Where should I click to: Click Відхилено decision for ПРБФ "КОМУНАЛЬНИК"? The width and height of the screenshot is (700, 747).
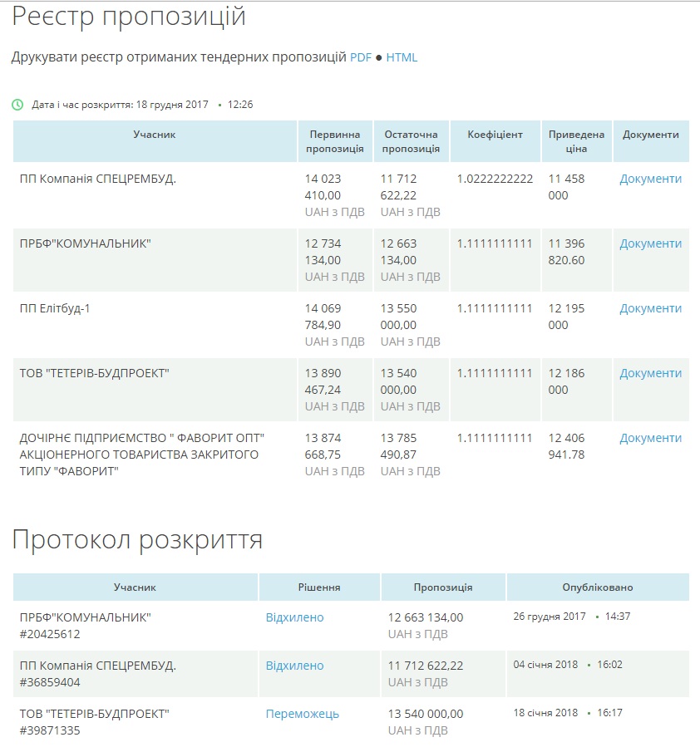coord(294,617)
